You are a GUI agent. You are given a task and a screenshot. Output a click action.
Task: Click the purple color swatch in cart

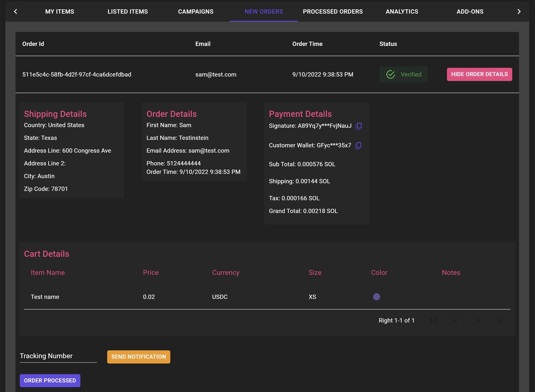pyautogui.click(x=376, y=297)
